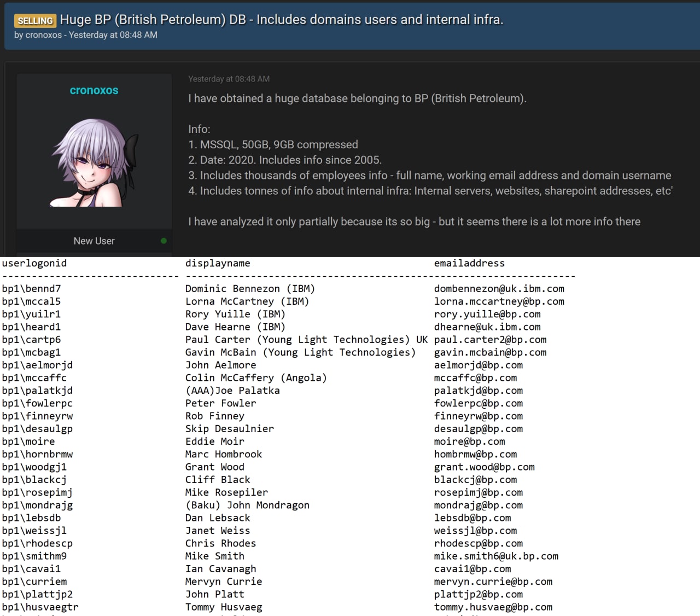Select display name Ian Cavanagh
The image size is (700, 616).
[x=220, y=569]
